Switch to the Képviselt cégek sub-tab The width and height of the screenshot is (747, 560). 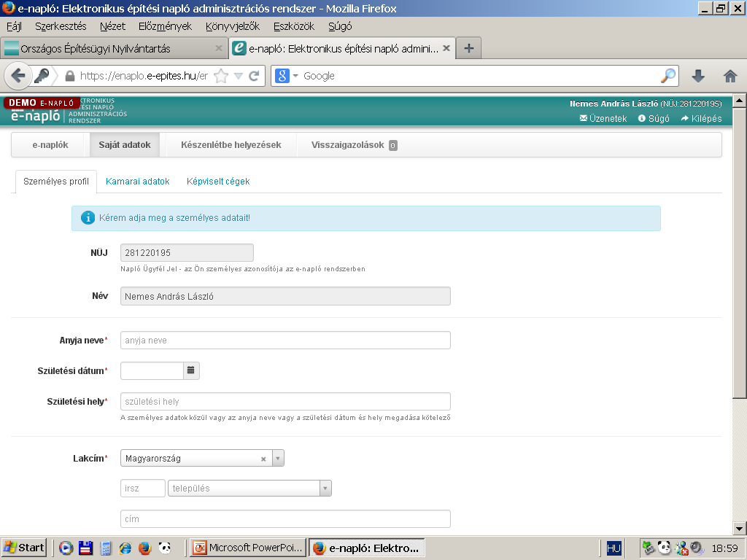218,182
